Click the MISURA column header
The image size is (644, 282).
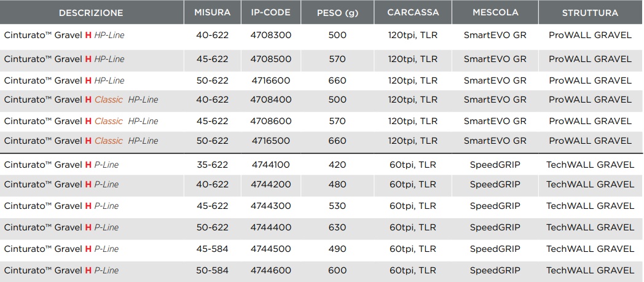tap(212, 13)
